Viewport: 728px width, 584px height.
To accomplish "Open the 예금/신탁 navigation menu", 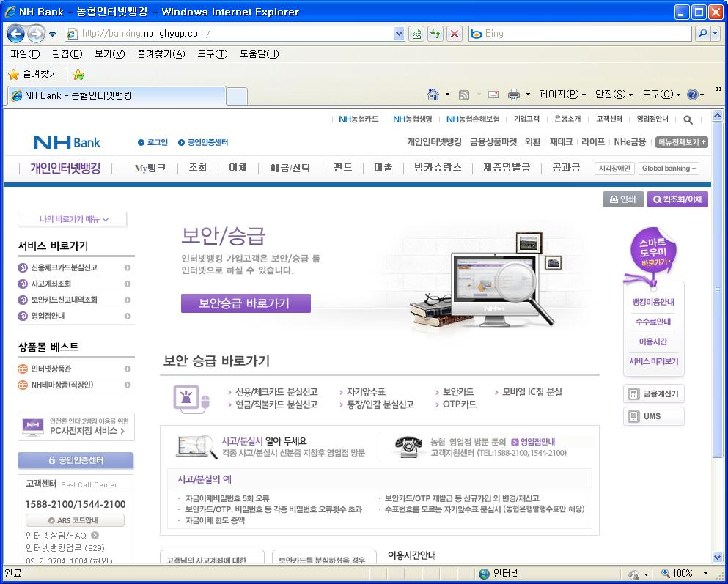I will (x=290, y=168).
